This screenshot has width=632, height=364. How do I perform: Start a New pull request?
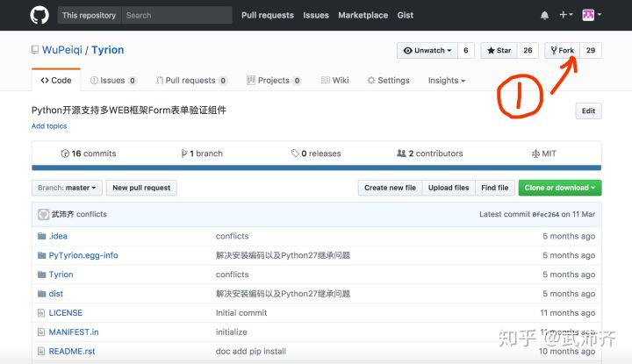pos(141,188)
